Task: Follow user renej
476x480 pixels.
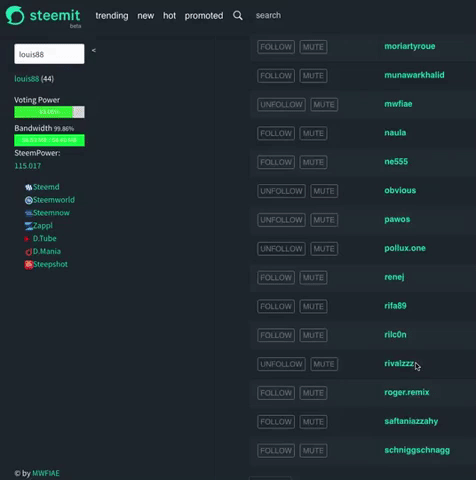Action: (x=276, y=278)
